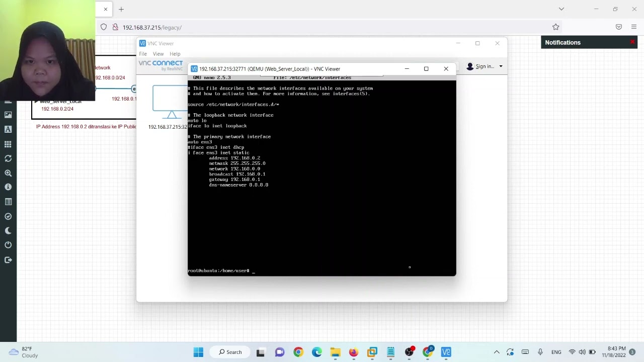Click the taskbar Search box
The height and width of the screenshot is (362, 644).
point(230,352)
